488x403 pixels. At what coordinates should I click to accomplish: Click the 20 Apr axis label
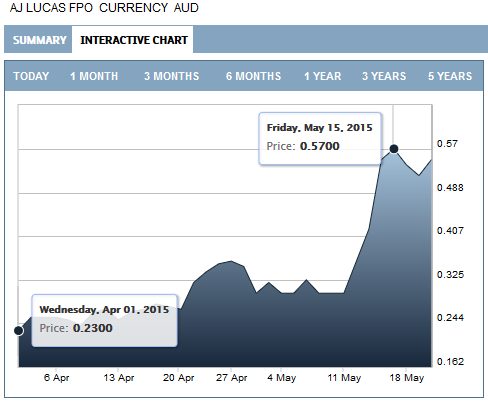[178, 378]
